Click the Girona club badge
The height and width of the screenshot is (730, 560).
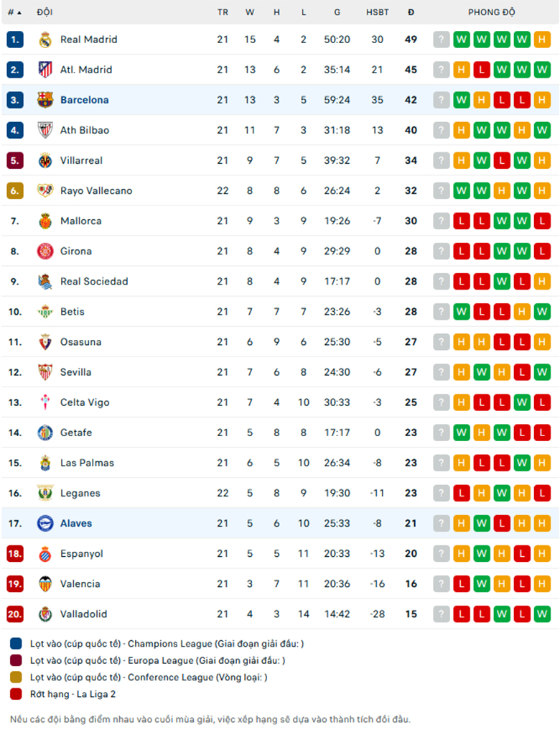point(45,251)
